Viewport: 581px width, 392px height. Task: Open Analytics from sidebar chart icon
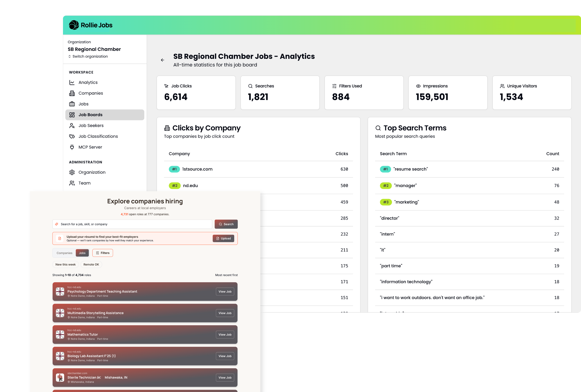point(72,82)
